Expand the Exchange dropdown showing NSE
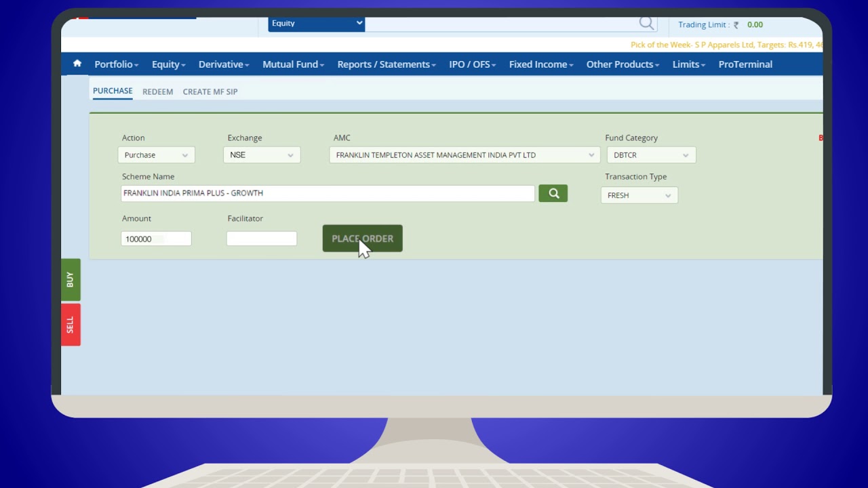This screenshot has height=488, width=868. (x=262, y=155)
